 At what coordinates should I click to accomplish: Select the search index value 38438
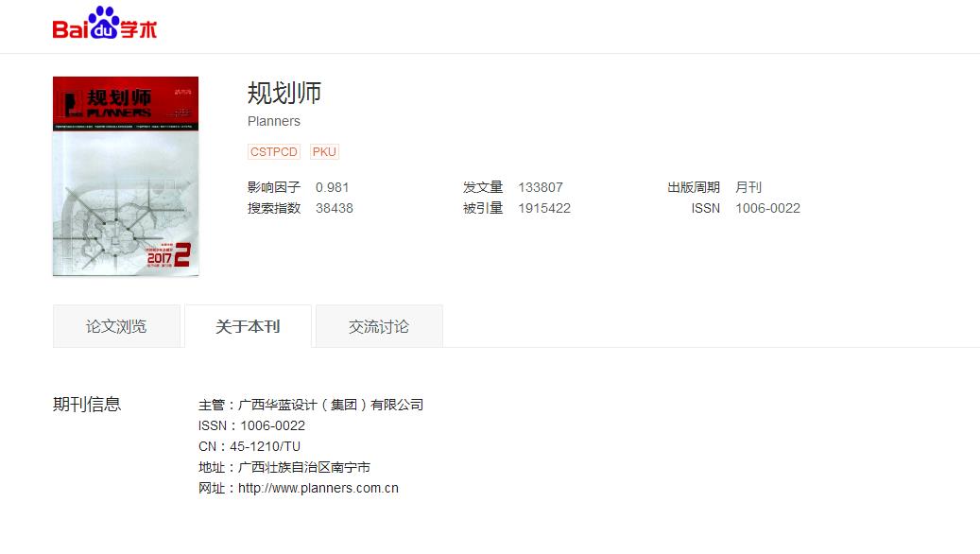(335, 208)
